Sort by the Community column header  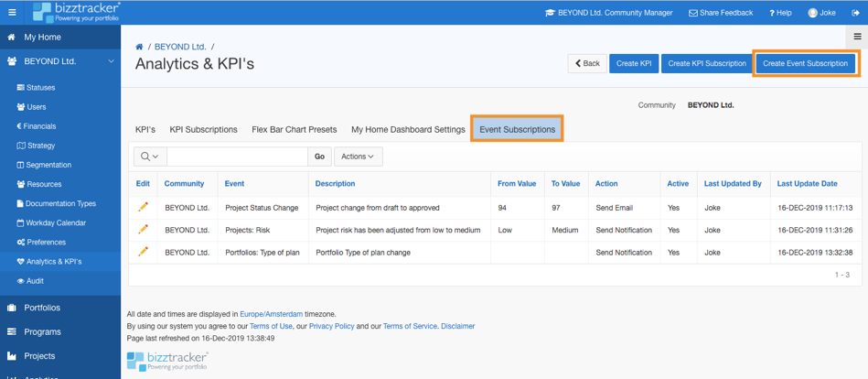pos(185,183)
